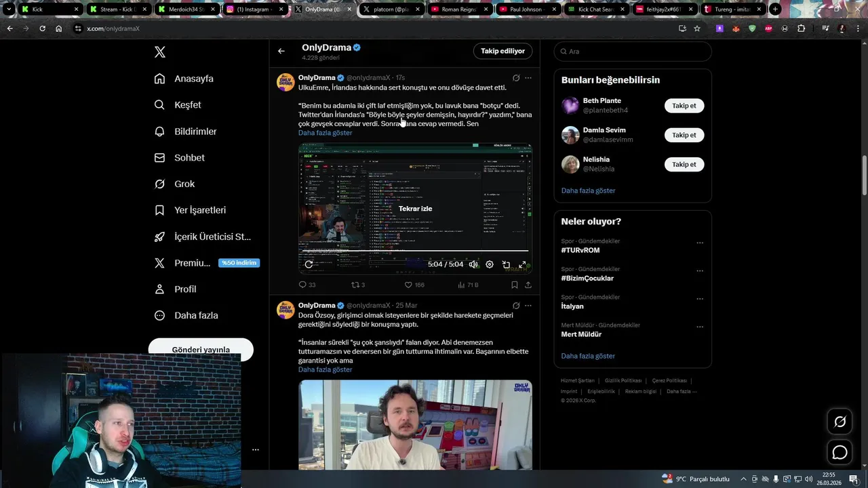868x488 pixels.
Task: Open Daha fazla sidebar menu
Action: 186,315
